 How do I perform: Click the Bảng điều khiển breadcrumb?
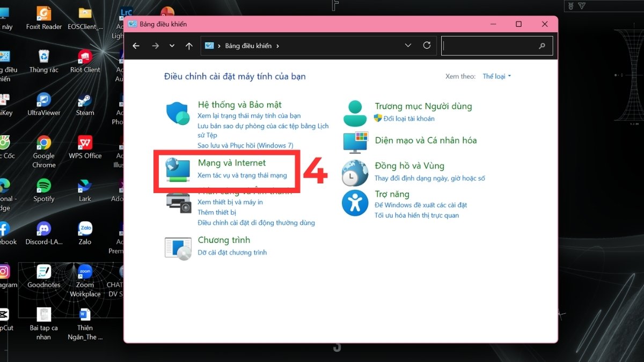tap(248, 46)
